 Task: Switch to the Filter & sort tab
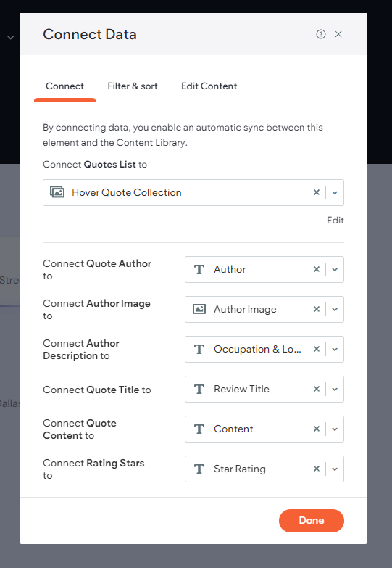(133, 86)
